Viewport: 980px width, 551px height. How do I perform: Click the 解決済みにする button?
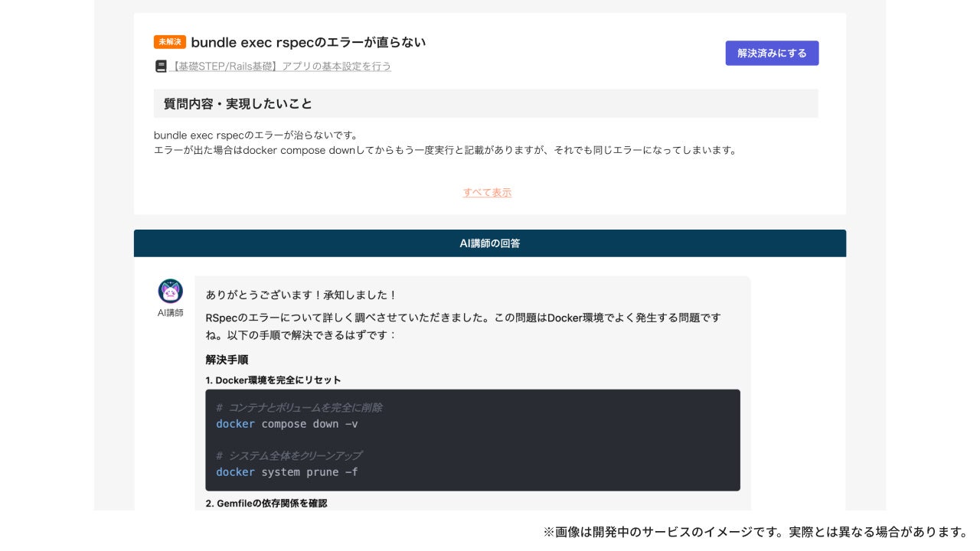click(x=772, y=53)
